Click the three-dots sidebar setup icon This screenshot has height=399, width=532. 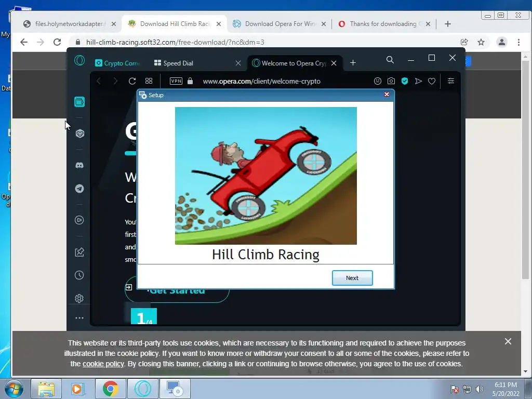(x=79, y=318)
